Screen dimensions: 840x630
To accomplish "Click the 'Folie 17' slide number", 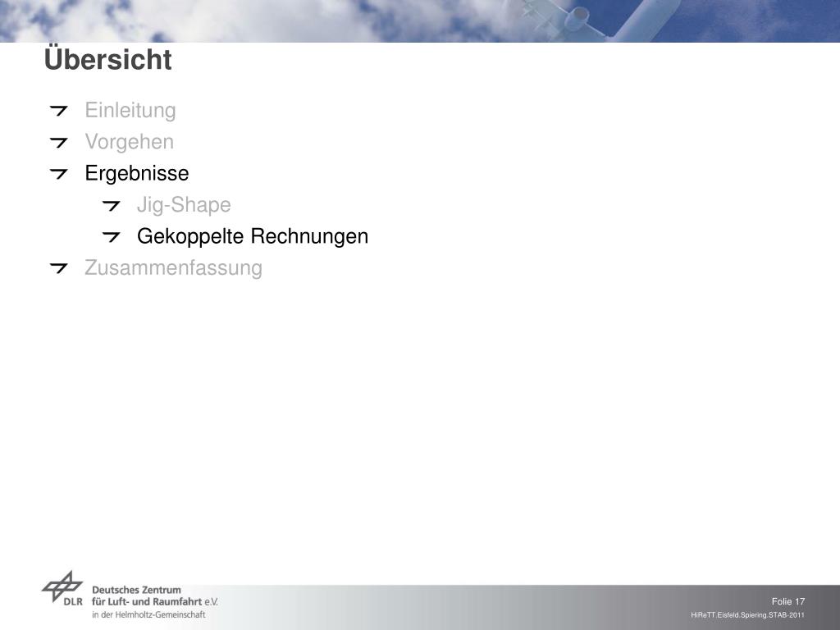I will (x=788, y=601).
